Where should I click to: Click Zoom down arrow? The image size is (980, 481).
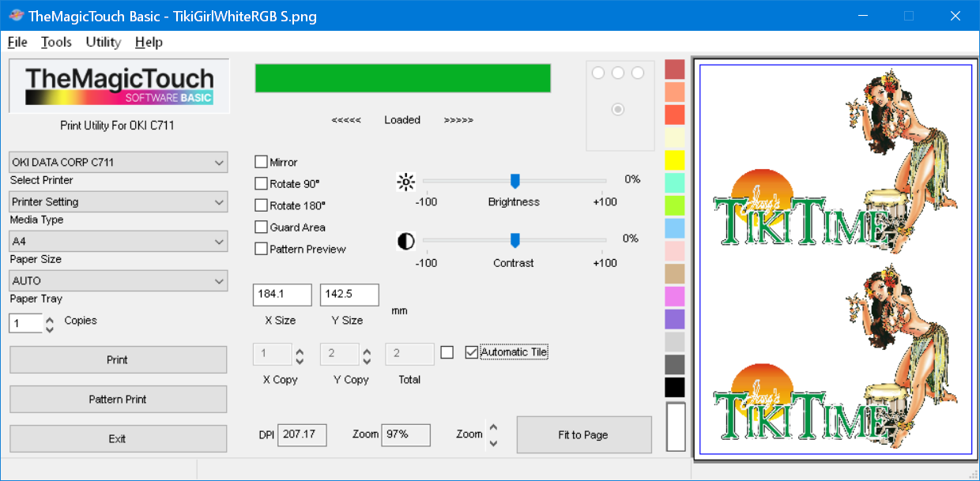point(493,442)
